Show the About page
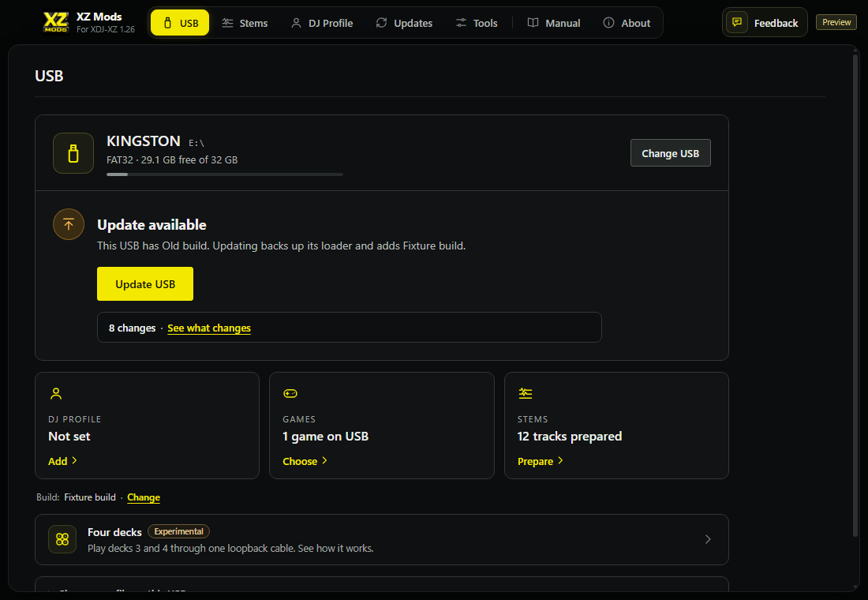This screenshot has width=868, height=600. (x=627, y=23)
